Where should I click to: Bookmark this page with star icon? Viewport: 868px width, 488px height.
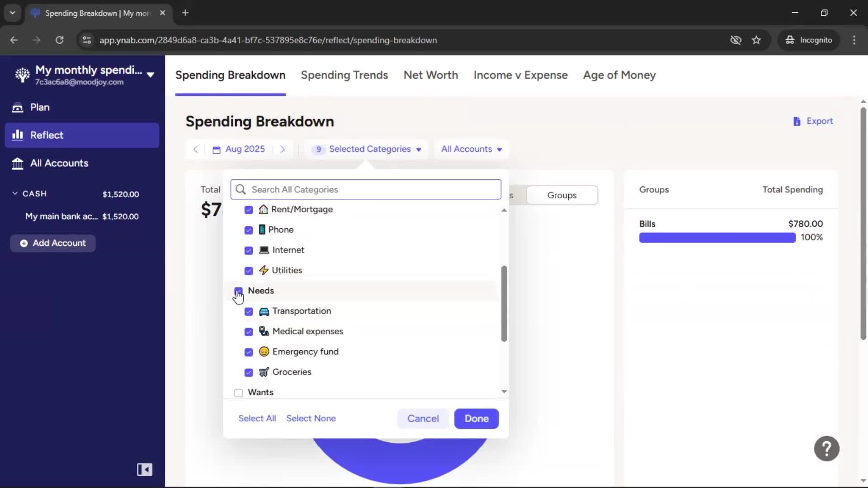(756, 40)
